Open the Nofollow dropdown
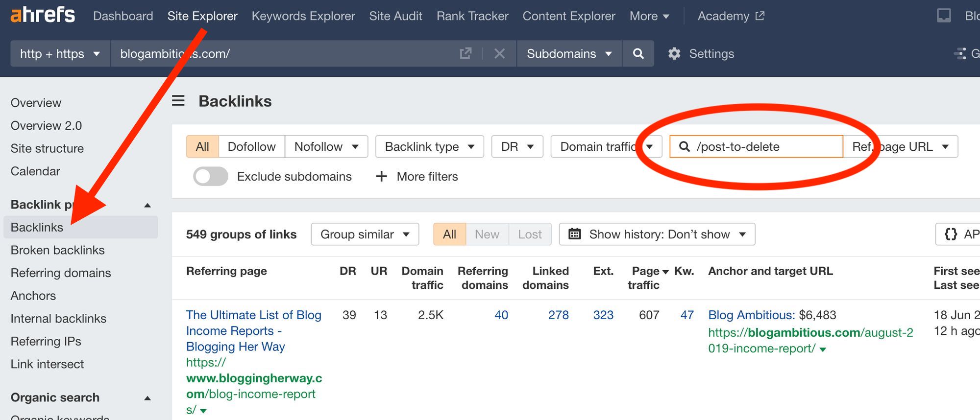The image size is (980, 420). (326, 146)
